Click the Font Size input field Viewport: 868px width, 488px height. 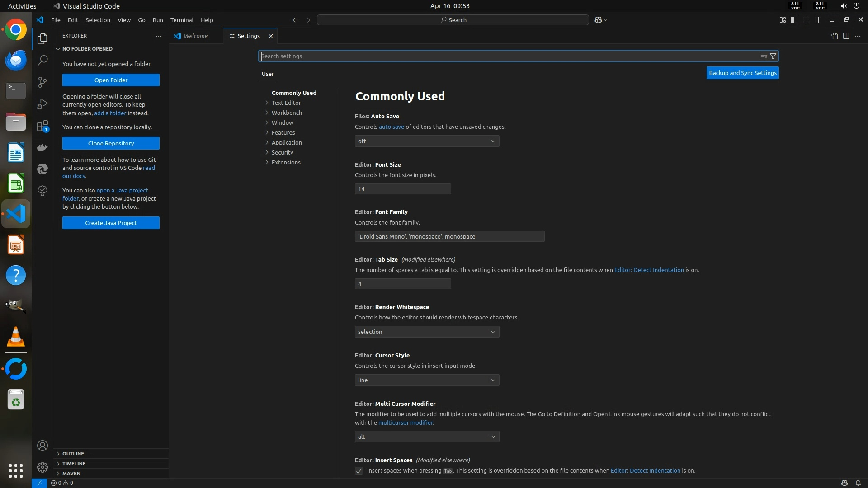(402, 189)
